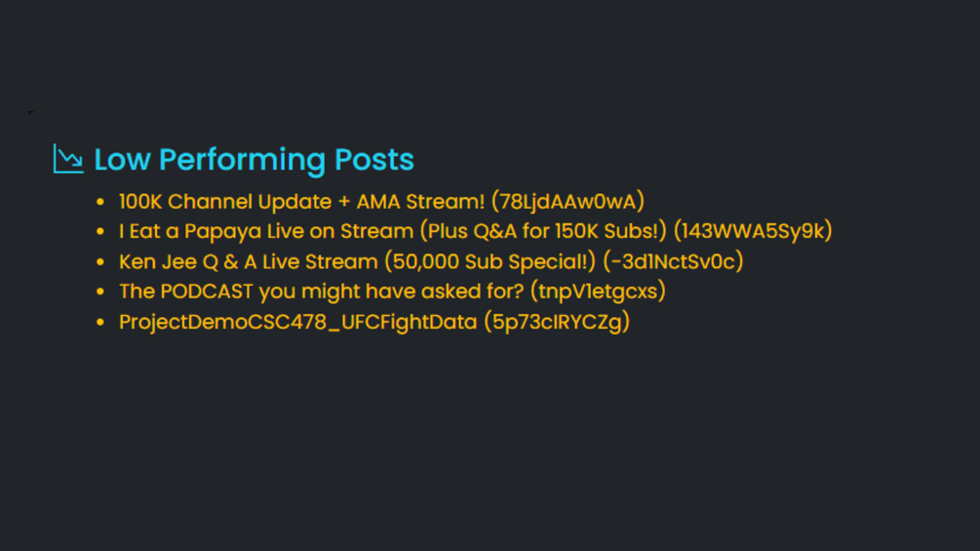The image size is (980, 551).
Task: Click the bullet before Ken Jee Q & A
Action: coord(100,261)
